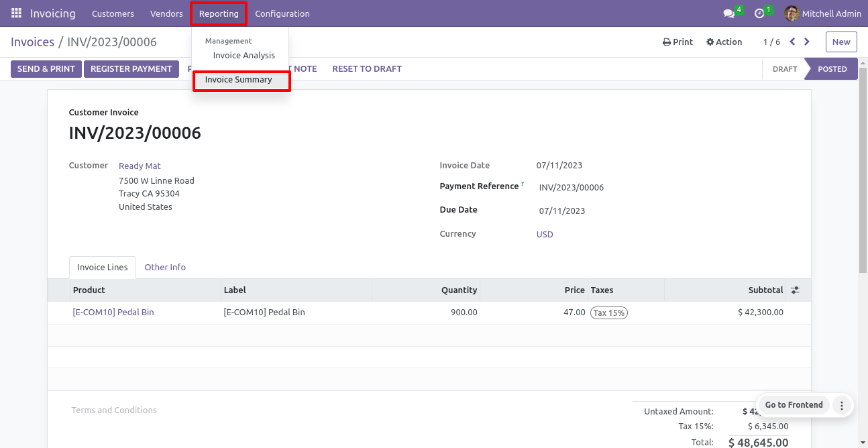868x448 pixels.
Task: Open the Reporting menu
Action: click(219, 13)
